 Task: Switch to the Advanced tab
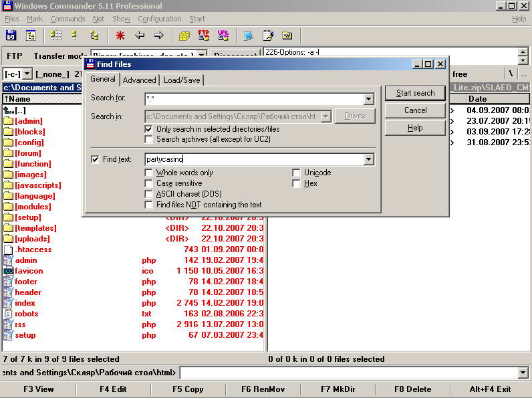pos(139,80)
